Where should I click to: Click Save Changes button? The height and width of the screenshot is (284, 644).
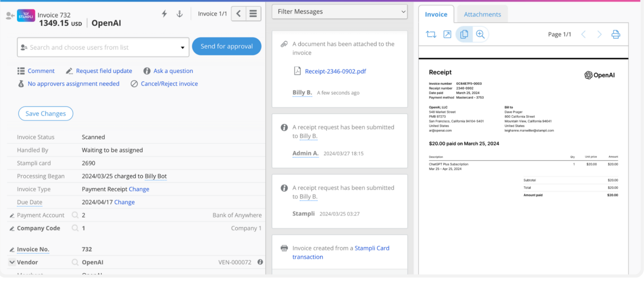pos(46,113)
